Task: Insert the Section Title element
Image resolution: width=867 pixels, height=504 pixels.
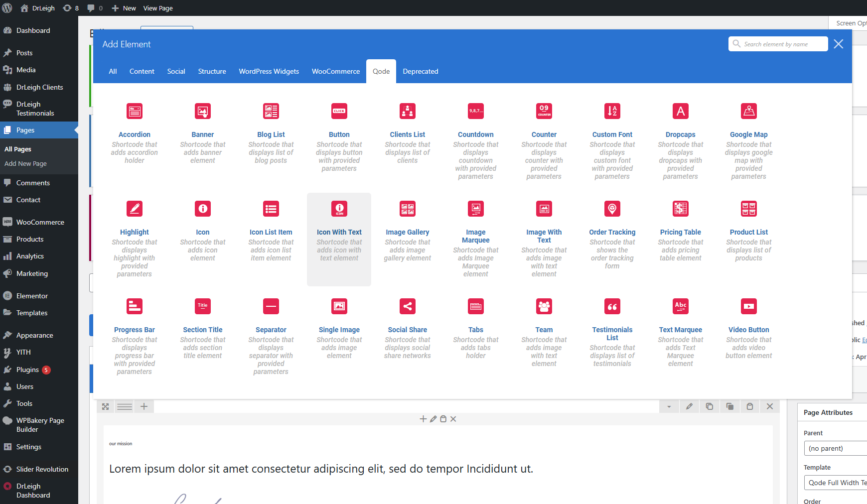Action: click(203, 330)
